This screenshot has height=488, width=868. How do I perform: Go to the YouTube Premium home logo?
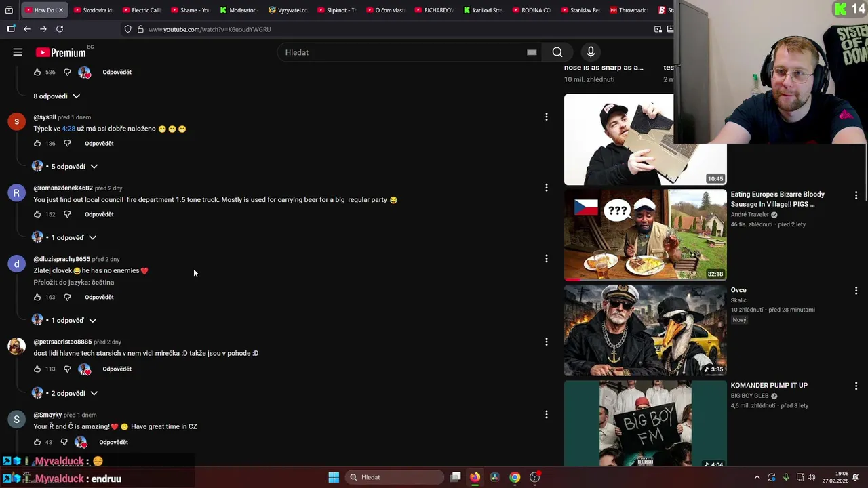click(61, 52)
